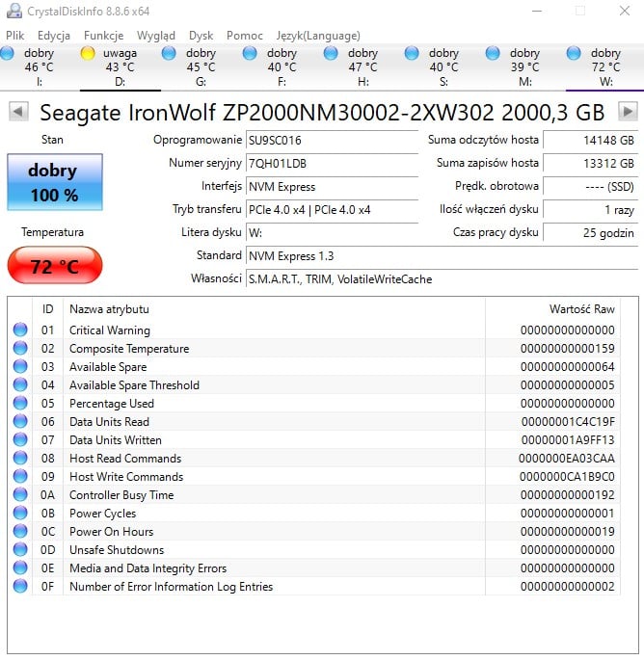Click the Seagate IronWolf model title

[x=322, y=113]
